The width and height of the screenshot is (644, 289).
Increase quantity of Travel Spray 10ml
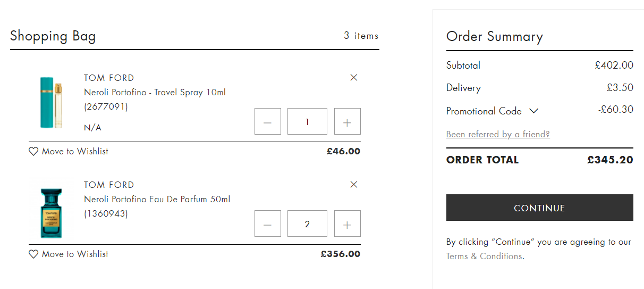pyautogui.click(x=348, y=121)
